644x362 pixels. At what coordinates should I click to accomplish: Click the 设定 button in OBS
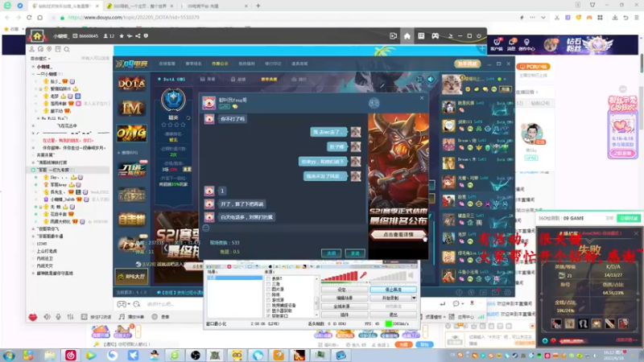pyautogui.click(x=345, y=290)
